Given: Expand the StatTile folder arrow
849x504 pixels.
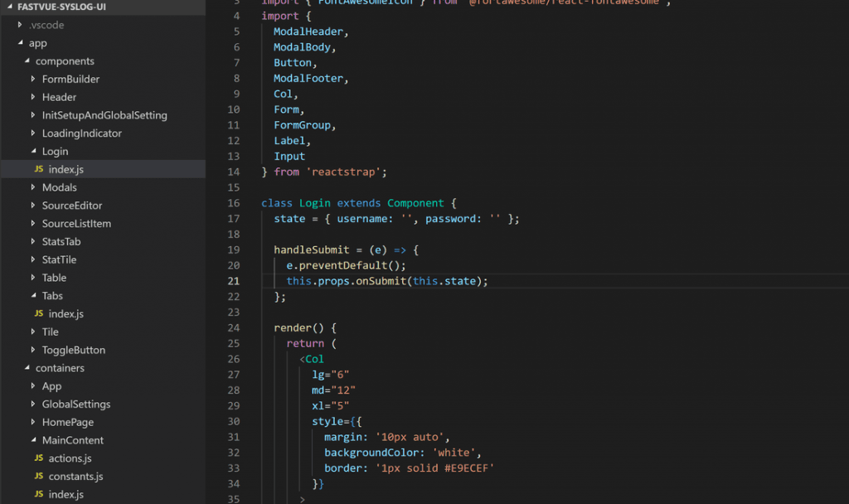Looking at the screenshot, I should (33, 259).
